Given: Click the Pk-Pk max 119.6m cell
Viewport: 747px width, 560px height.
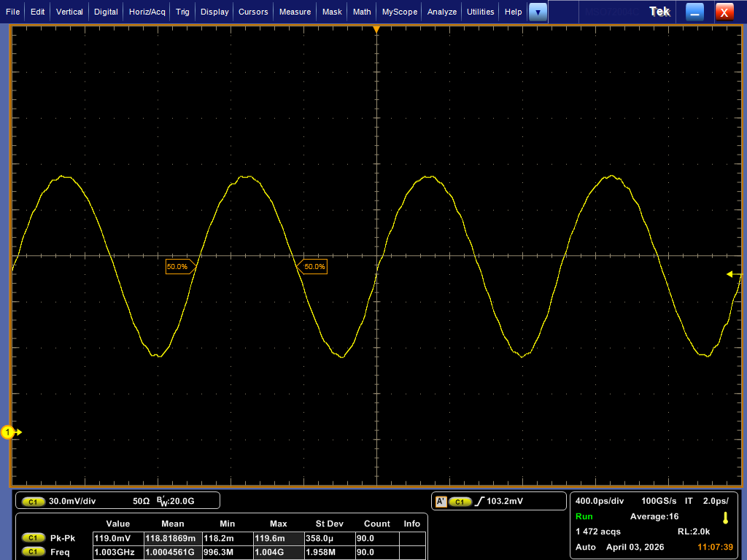Looking at the screenshot, I should pyautogui.click(x=279, y=538).
